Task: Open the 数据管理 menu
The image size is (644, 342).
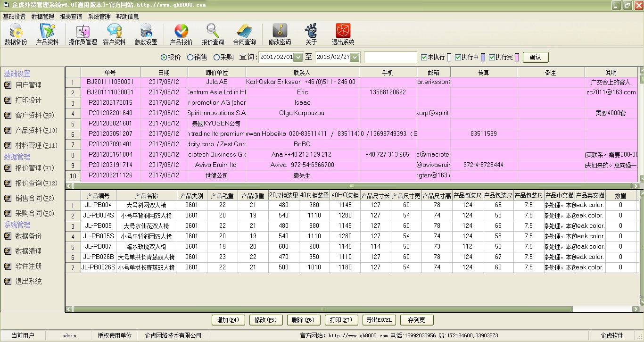Action: (43, 17)
